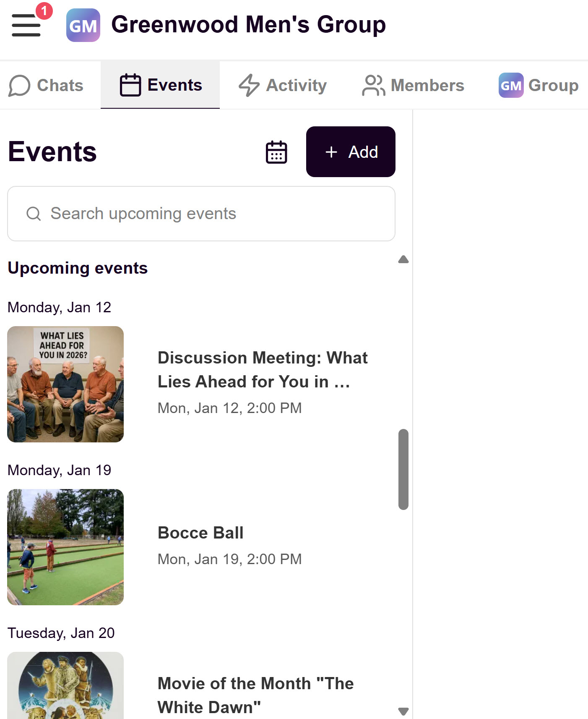Open the Group tab
This screenshot has height=719, width=588.
[539, 85]
